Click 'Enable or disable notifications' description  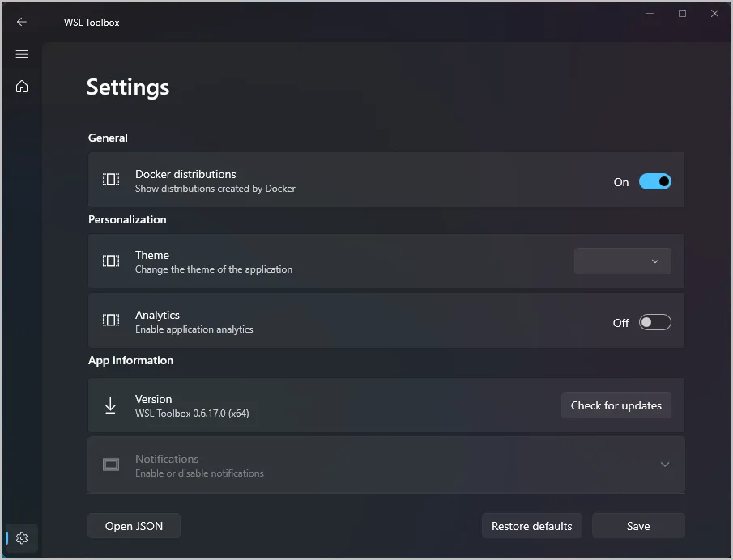pos(199,473)
